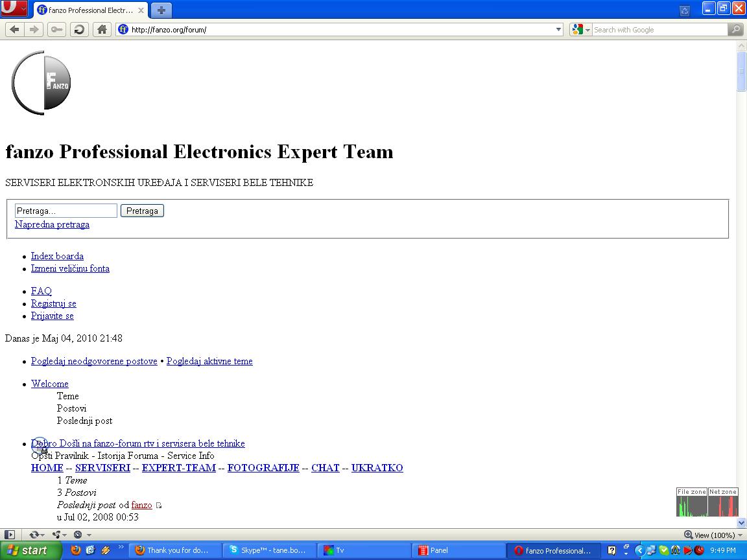Open the closed tabs trash icon

coord(684,10)
